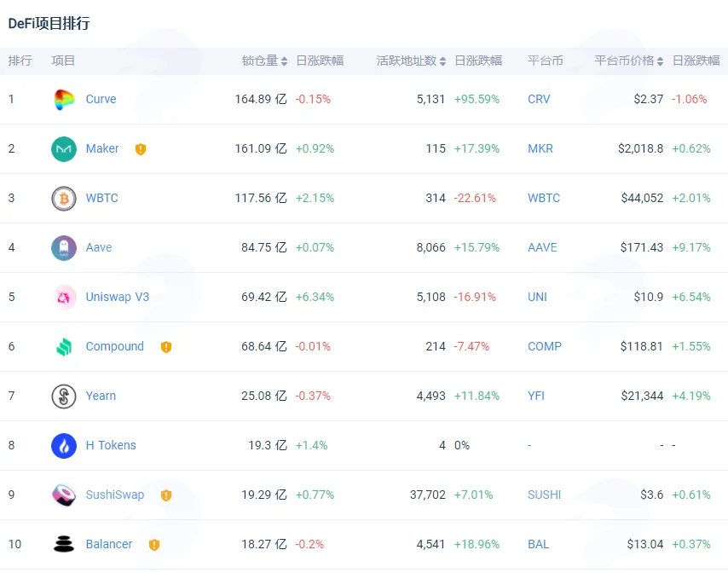The height and width of the screenshot is (573, 728).
Task: Click the Aave ghost logo icon
Action: pos(64,248)
